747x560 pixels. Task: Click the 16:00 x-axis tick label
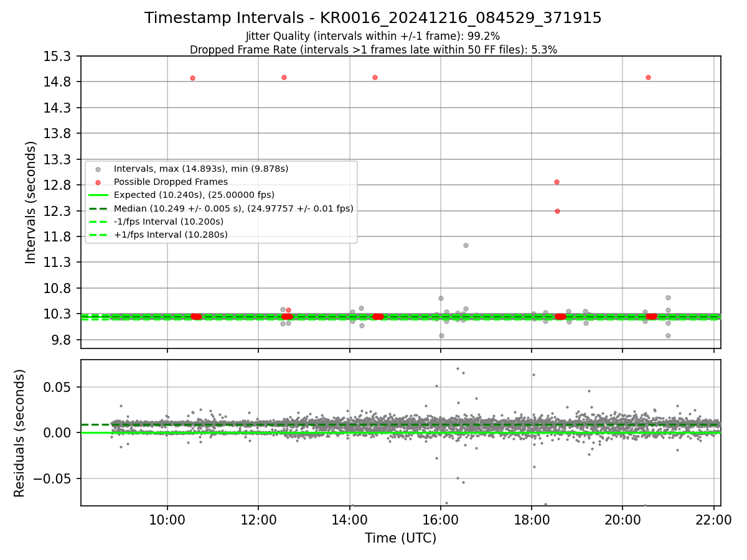pyautogui.click(x=441, y=520)
